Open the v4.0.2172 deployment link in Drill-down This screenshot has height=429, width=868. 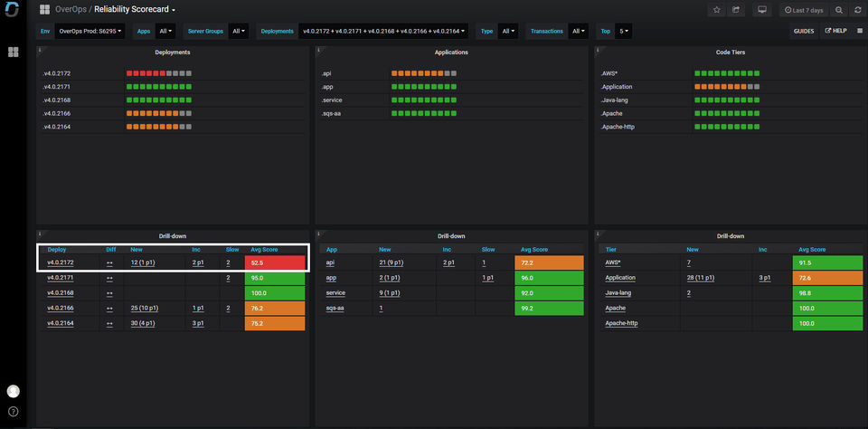pyautogui.click(x=60, y=262)
